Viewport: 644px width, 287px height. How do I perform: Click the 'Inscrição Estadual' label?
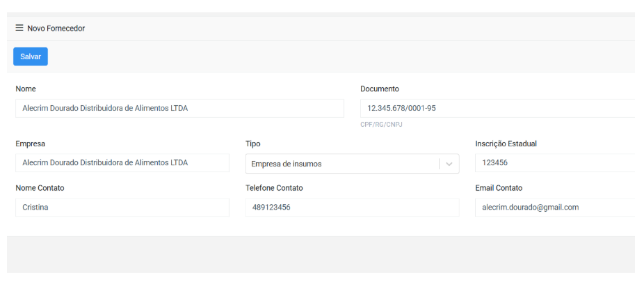click(x=506, y=143)
